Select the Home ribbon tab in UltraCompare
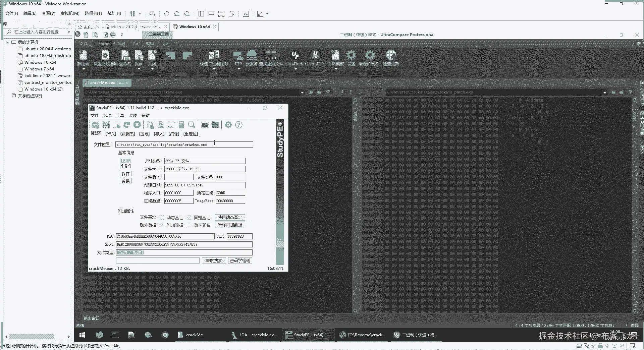This screenshot has width=644, height=350. click(x=103, y=44)
